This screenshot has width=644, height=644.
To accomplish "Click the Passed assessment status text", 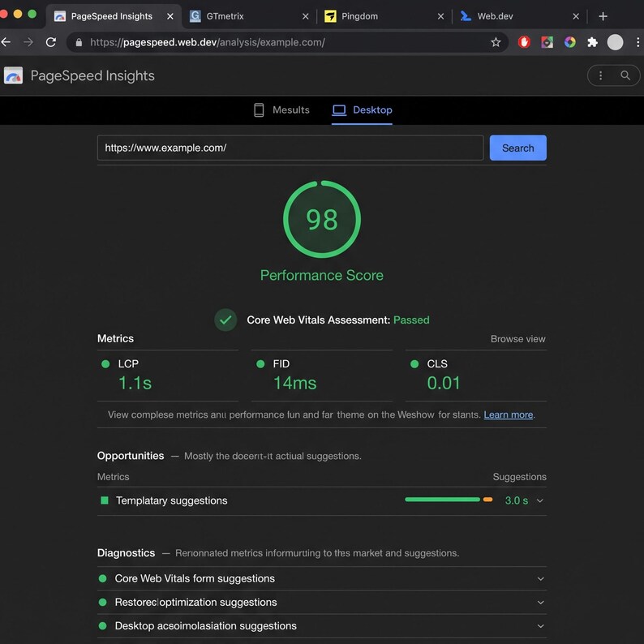I will click(411, 320).
